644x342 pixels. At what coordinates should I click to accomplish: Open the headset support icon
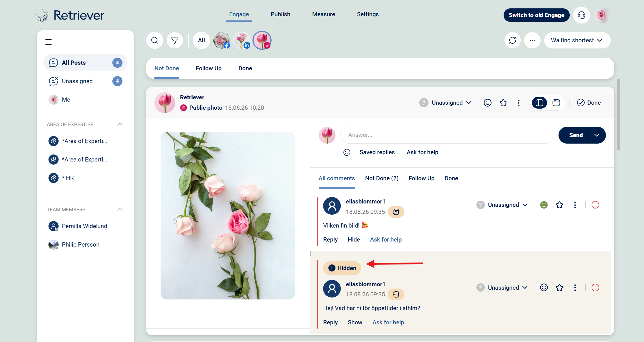(x=582, y=15)
